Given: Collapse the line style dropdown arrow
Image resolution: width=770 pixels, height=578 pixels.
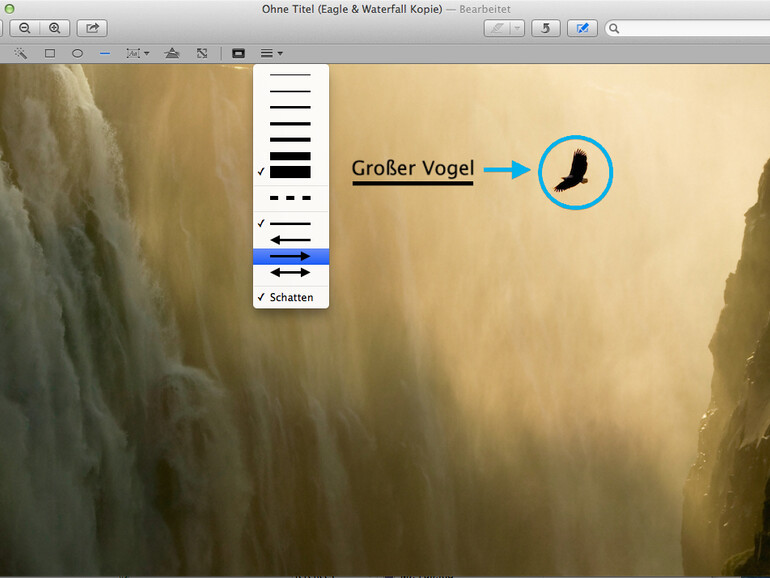Looking at the screenshot, I should point(280,53).
